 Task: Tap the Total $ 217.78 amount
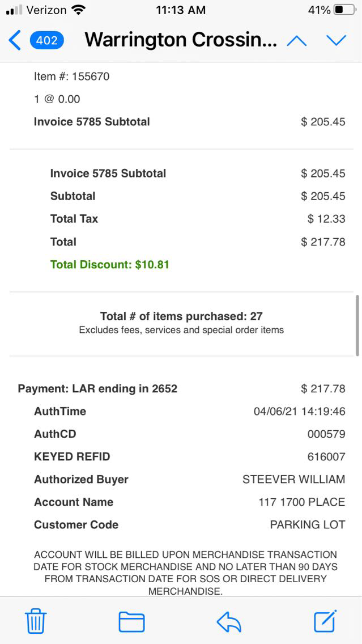(x=323, y=242)
